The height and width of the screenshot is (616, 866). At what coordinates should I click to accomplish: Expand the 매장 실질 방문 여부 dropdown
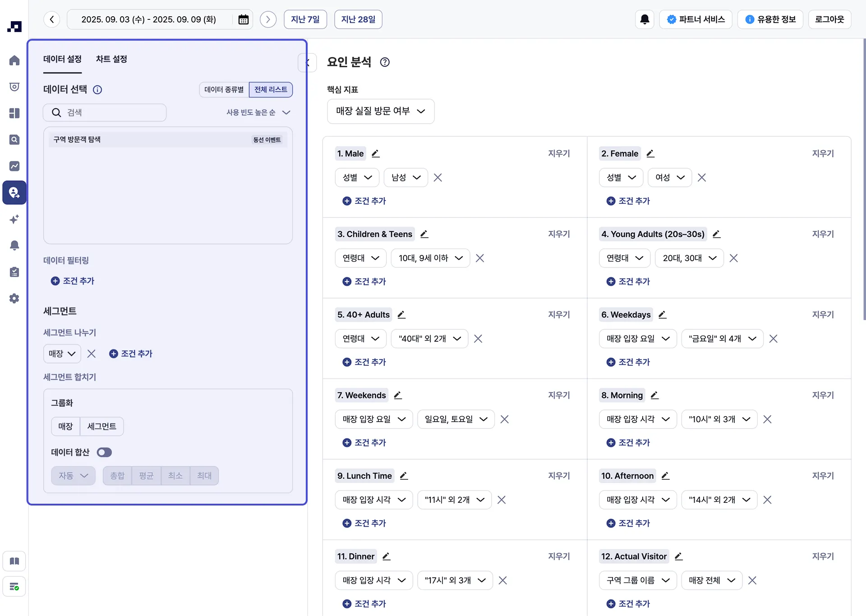point(380,111)
